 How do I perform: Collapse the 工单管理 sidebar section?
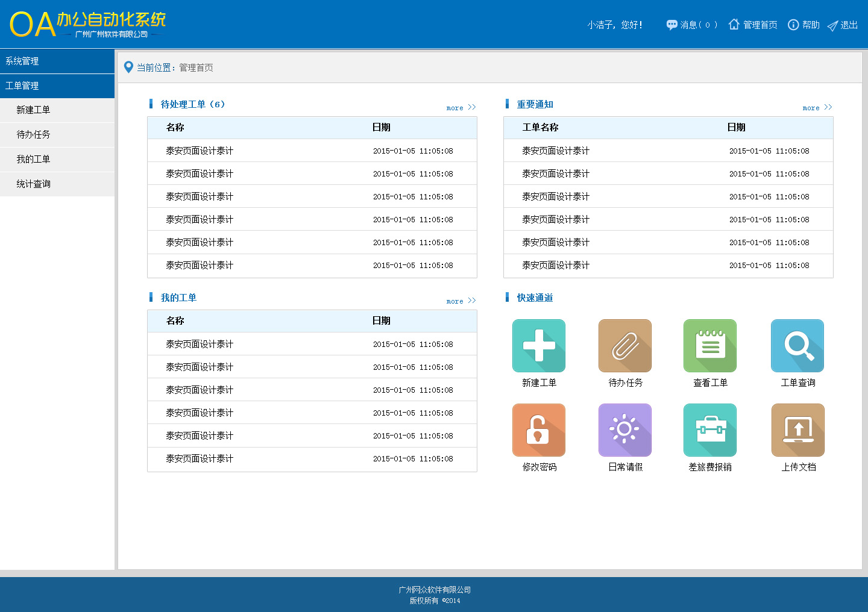tap(57, 86)
